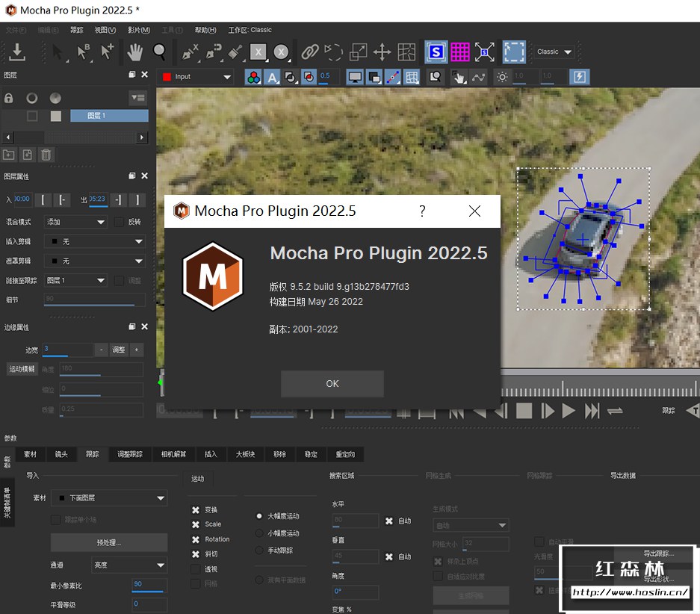Delete layer with the trash icon
The width and height of the screenshot is (700, 614).
46,155
